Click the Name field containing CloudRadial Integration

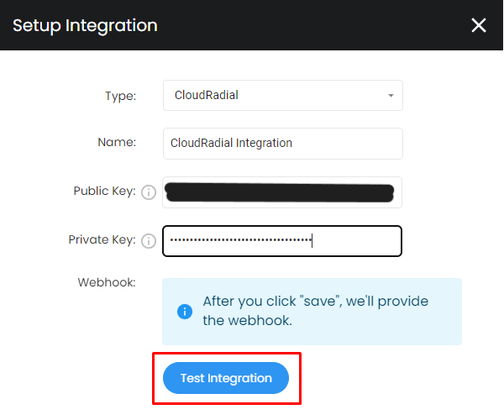click(x=283, y=144)
